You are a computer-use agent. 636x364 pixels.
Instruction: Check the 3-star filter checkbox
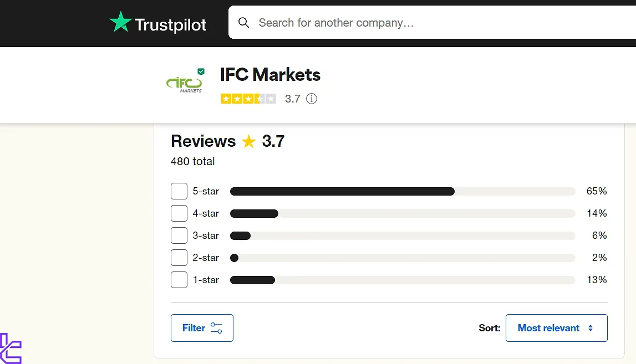point(179,235)
